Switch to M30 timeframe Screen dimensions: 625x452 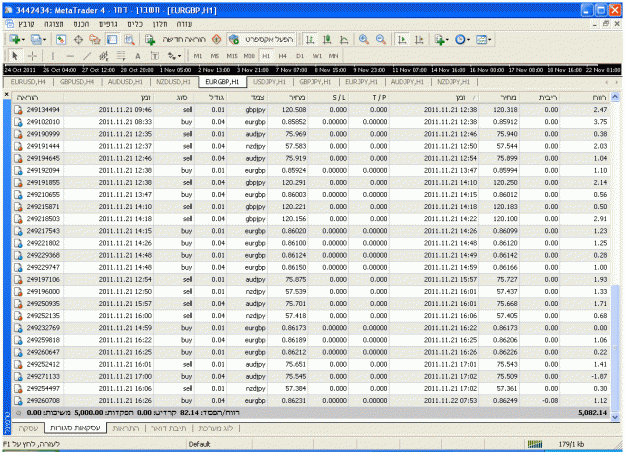tap(249, 56)
